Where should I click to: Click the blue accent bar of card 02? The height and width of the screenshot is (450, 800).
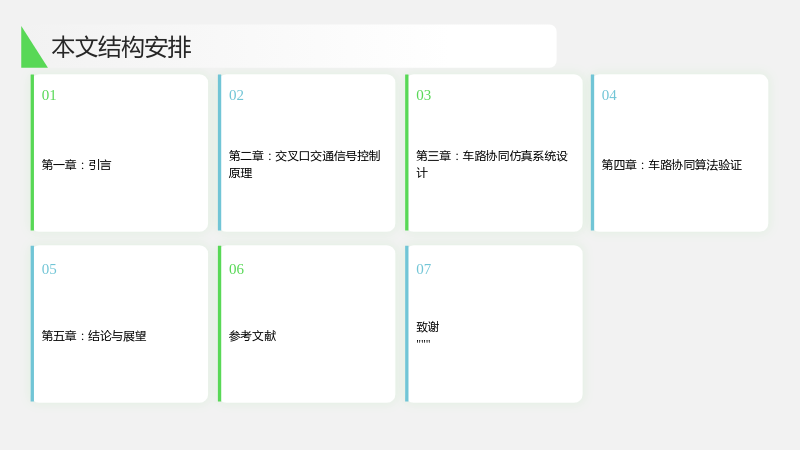pos(219,153)
